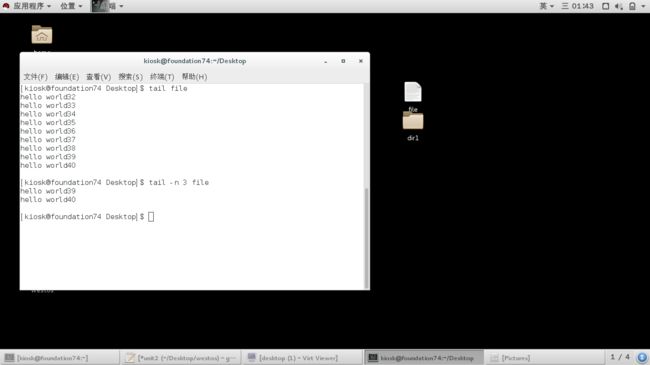The image size is (650, 365).
Task: Switch to desktop Virt Viewer taskbar window
Action: [x=301, y=358]
